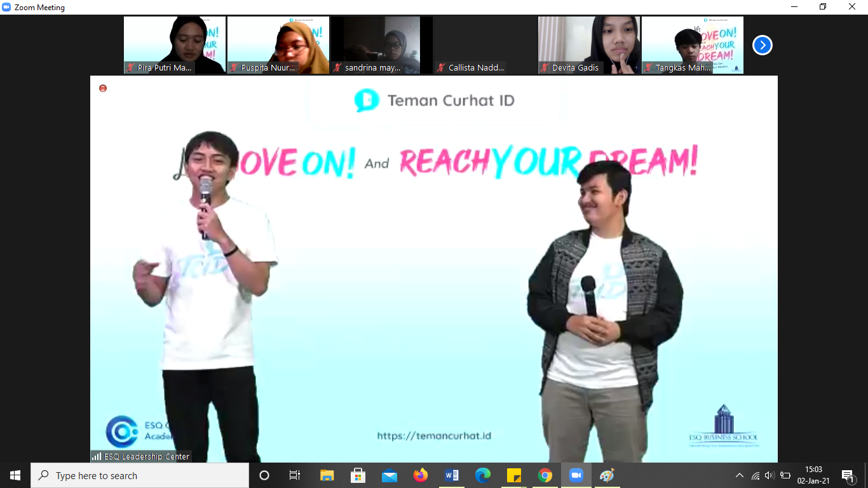Open the Wi-Fi network flyout
Screen dimensions: 868x488
(755, 475)
